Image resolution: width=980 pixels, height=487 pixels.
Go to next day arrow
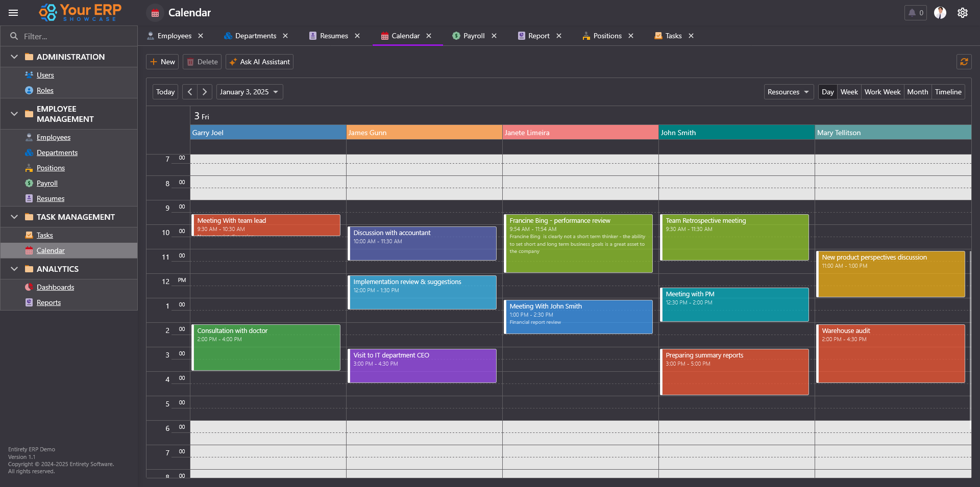[x=205, y=92]
